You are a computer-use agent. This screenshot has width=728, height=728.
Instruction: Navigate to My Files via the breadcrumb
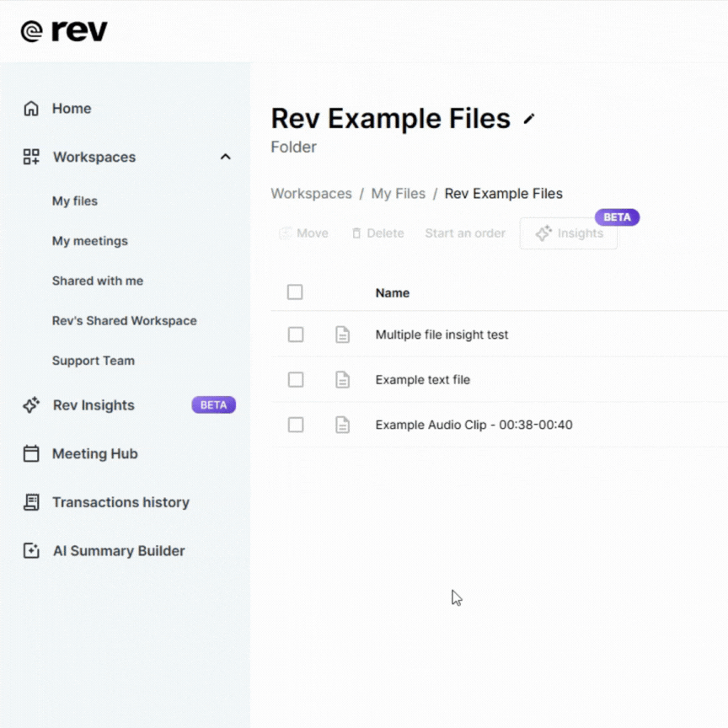[399, 193]
